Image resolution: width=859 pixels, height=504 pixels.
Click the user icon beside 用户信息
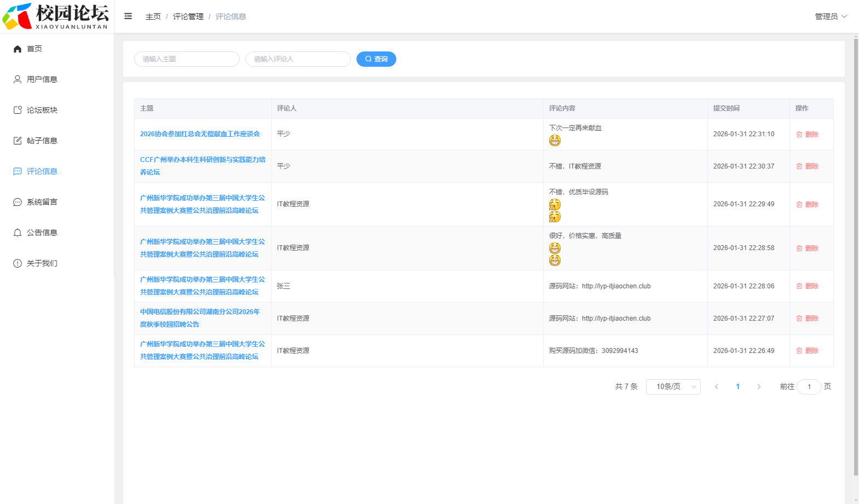18,79
